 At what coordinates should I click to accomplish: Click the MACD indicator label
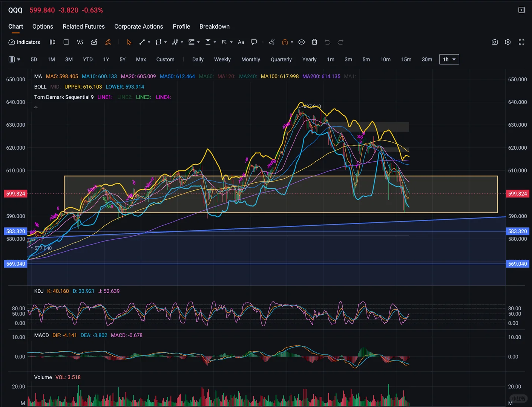(x=41, y=335)
